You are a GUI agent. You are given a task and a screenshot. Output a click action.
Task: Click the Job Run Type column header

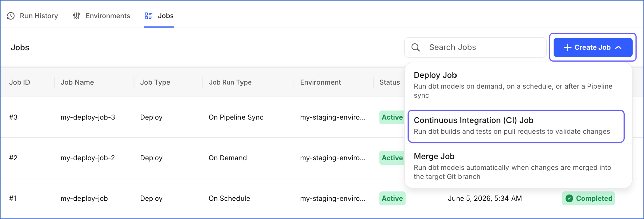click(x=230, y=82)
